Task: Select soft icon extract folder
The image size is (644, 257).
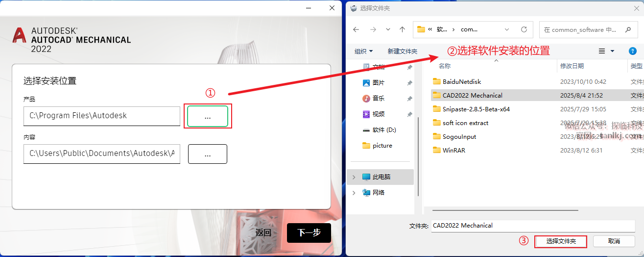Action: (460, 123)
